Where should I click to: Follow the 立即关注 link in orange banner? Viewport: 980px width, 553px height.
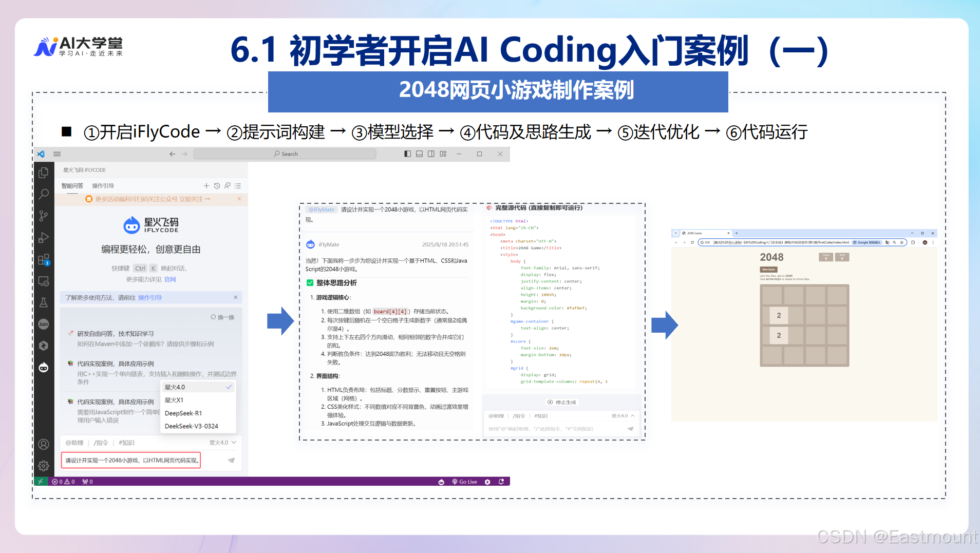(195, 199)
